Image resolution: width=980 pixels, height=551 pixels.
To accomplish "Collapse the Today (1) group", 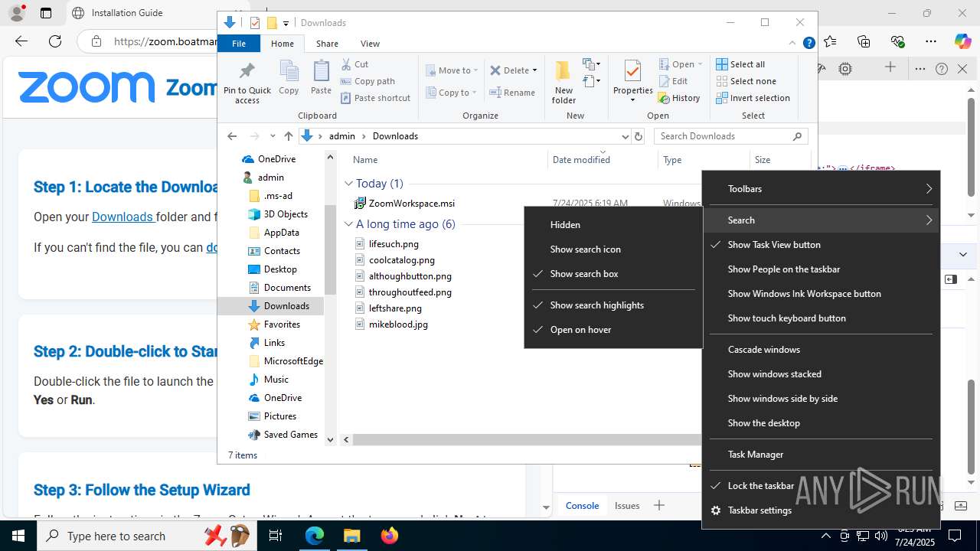I will click(348, 184).
